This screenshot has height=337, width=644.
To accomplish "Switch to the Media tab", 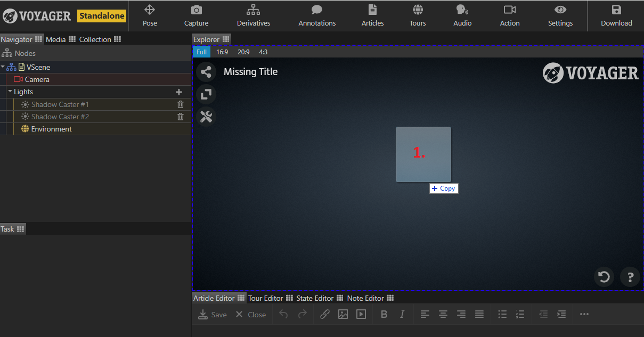I will coord(61,39).
